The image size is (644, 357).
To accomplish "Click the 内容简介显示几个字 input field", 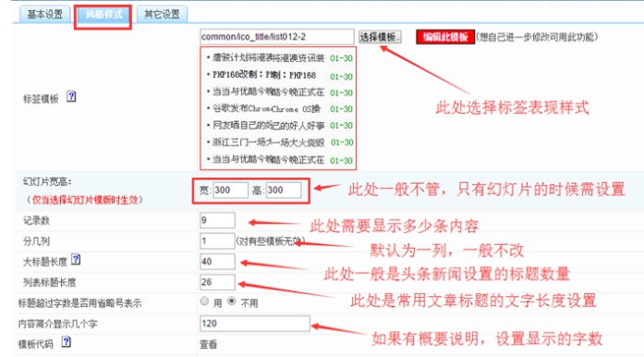I will pos(255,324).
